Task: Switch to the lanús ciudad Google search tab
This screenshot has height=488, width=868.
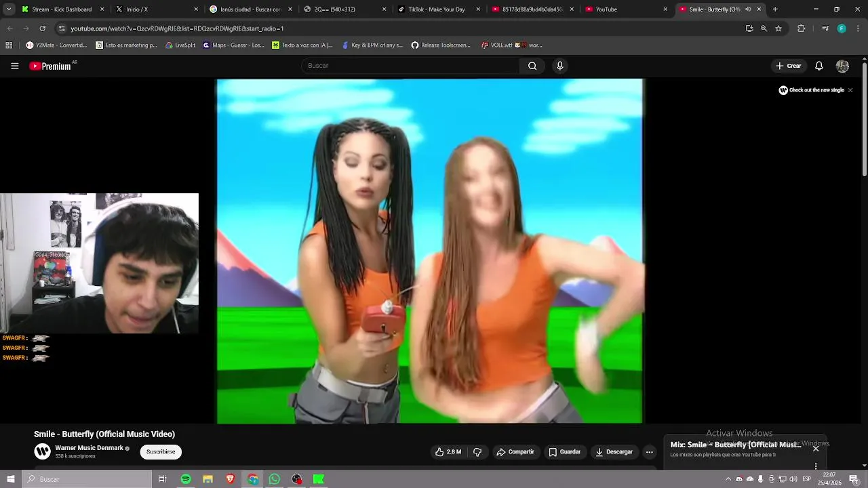Action: point(251,9)
